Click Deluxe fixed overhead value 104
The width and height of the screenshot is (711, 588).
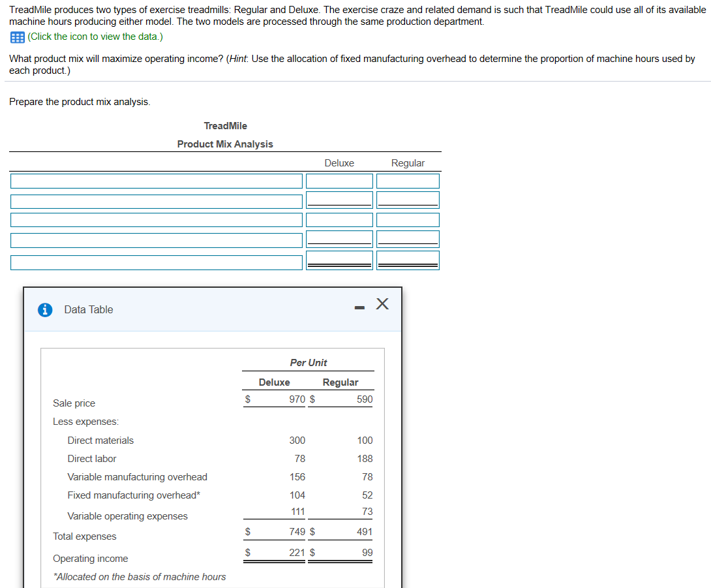tap(297, 495)
